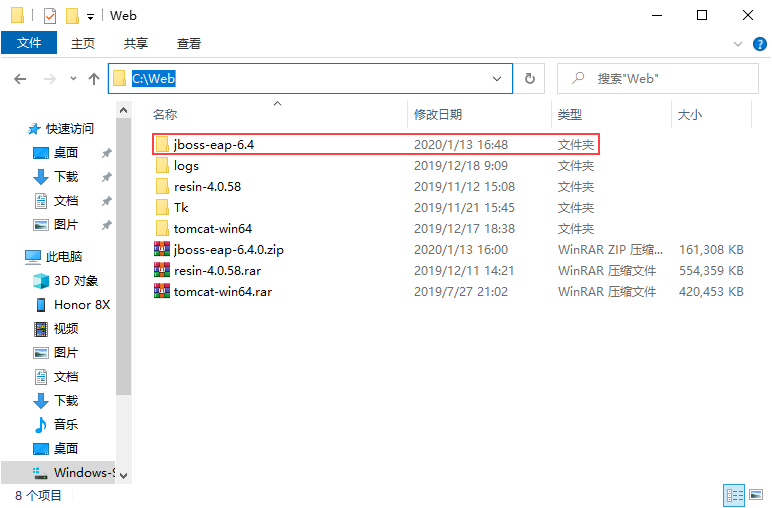This screenshot has height=508, width=772.
Task: Click the C:\Web address bar field
Action: tap(310, 78)
